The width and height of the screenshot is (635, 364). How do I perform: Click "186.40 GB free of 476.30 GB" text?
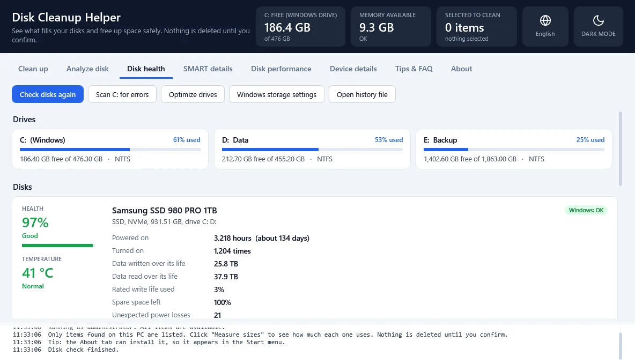pyautogui.click(x=61, y=159)
